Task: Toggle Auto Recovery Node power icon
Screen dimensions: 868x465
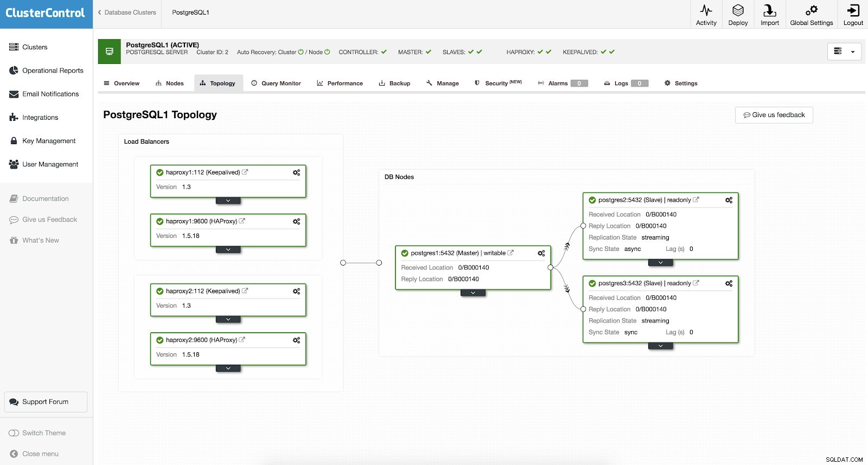Action: pyautogui.click(x=327, y=52)
